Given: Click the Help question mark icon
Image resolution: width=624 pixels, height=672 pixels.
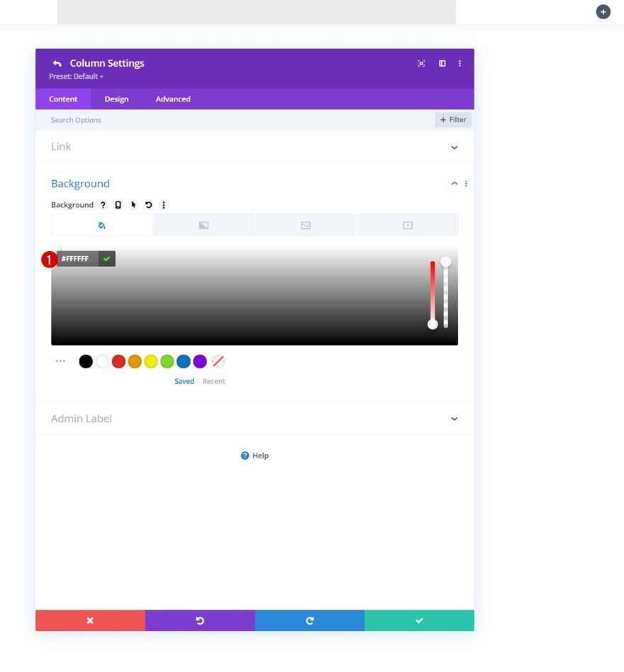Looking at the screenshot, I should click(x=245, y=456).
